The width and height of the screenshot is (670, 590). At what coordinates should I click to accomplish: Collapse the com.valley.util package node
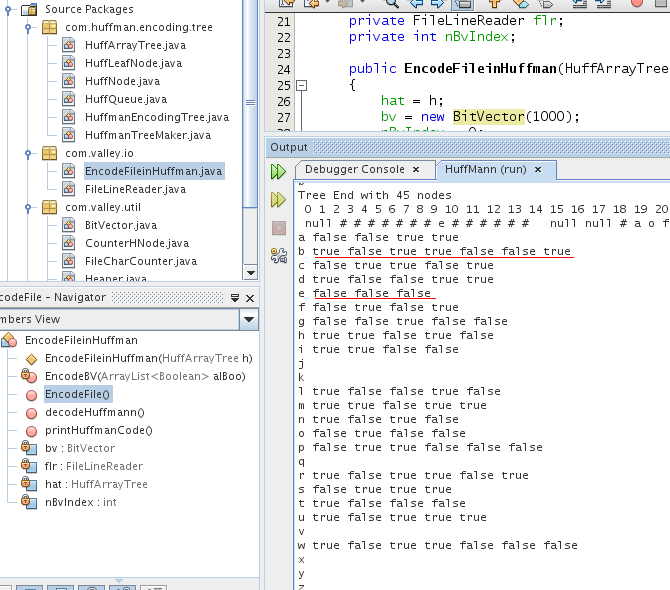(x=28, y=207)
